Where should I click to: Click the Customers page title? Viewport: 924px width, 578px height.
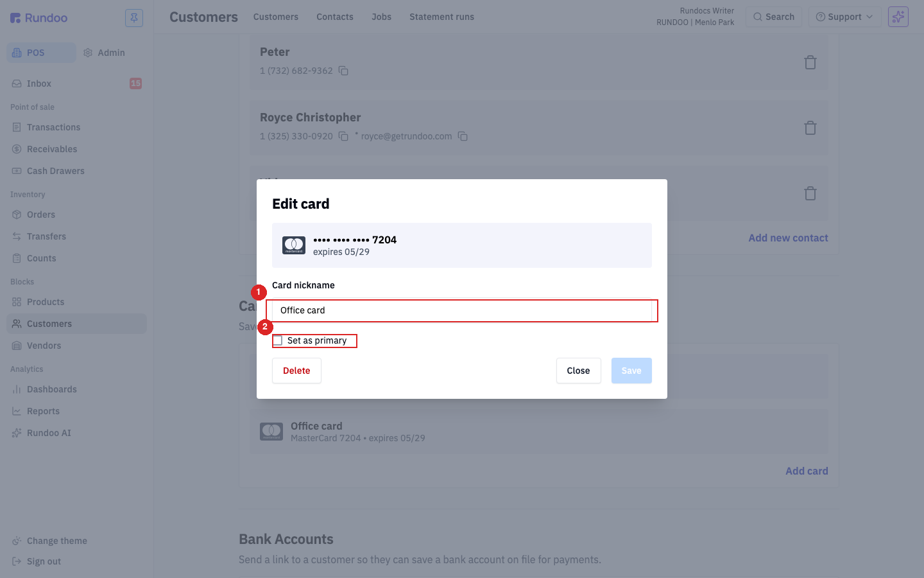(203, 17)
